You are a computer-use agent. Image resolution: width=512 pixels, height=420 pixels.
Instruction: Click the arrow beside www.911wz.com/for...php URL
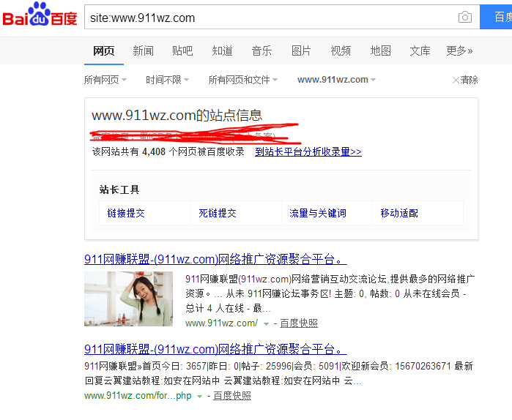click(199, 396)
